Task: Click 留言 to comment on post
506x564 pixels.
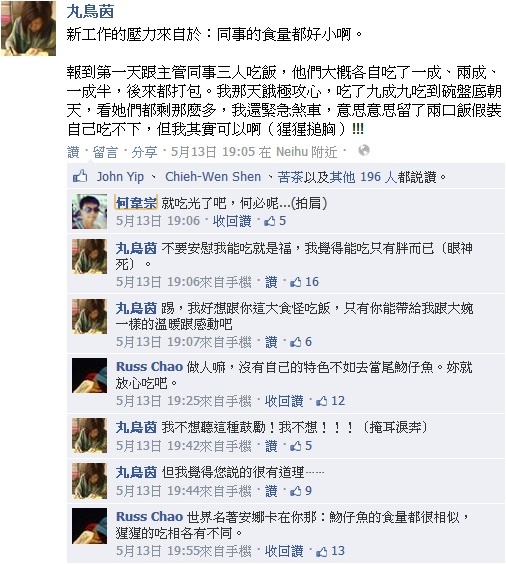Action: [105, 152]
